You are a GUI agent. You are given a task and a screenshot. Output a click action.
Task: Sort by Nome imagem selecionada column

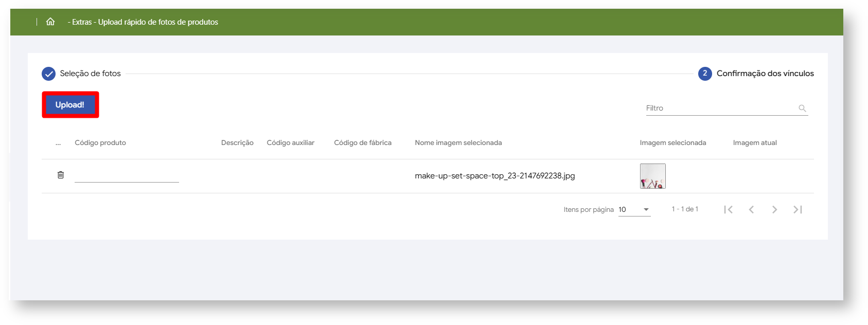tap(458, 142)
